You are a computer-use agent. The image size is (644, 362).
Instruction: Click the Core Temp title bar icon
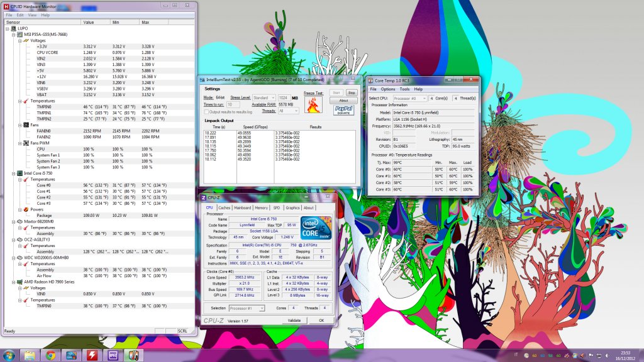[370, 81]
